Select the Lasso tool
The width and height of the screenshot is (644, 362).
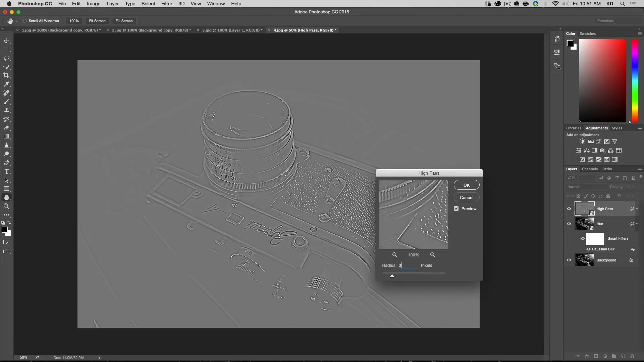point(7,57)
